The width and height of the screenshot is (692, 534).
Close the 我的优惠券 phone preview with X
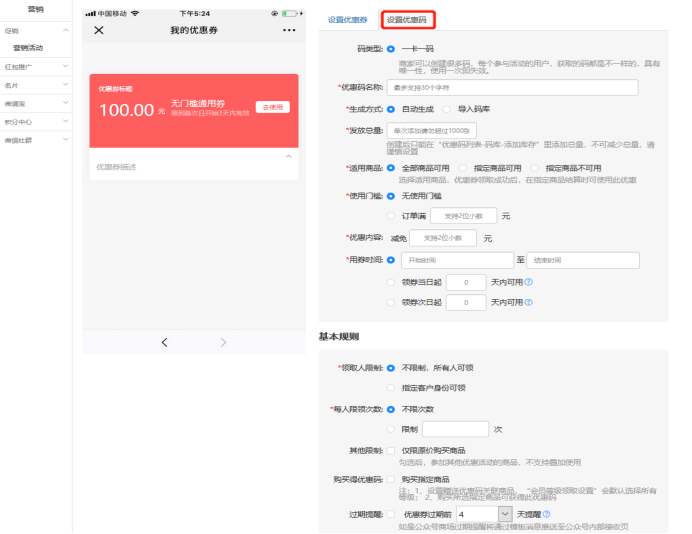pos(99,30)
